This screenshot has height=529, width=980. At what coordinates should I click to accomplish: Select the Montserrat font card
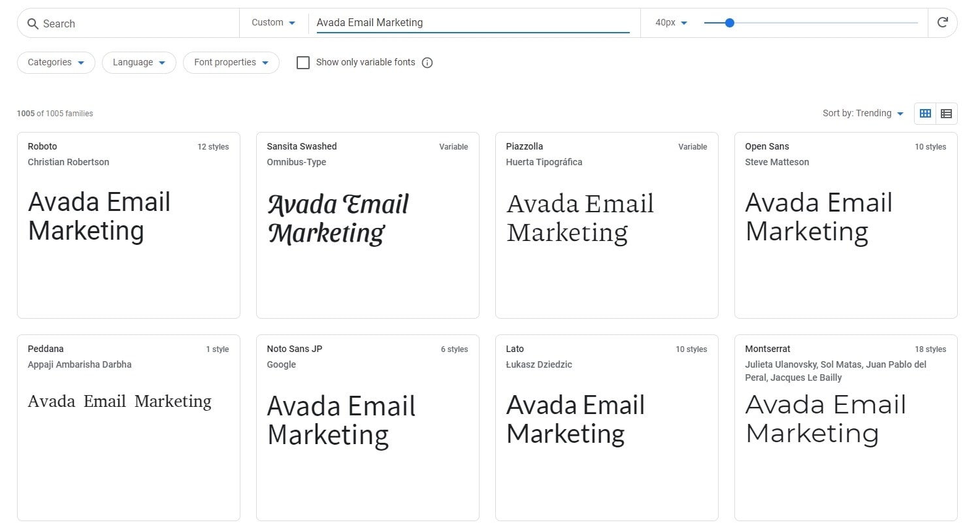[845, 428]
